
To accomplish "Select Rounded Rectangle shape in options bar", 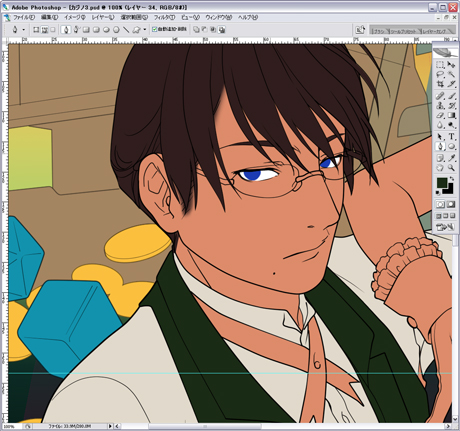I will coord(96,30).
